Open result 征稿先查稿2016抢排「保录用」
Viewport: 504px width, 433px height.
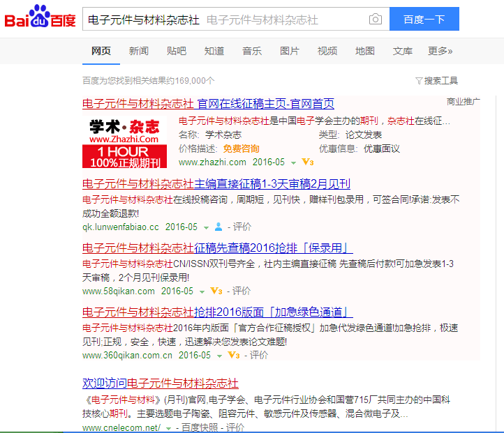(x=218, y=248)
